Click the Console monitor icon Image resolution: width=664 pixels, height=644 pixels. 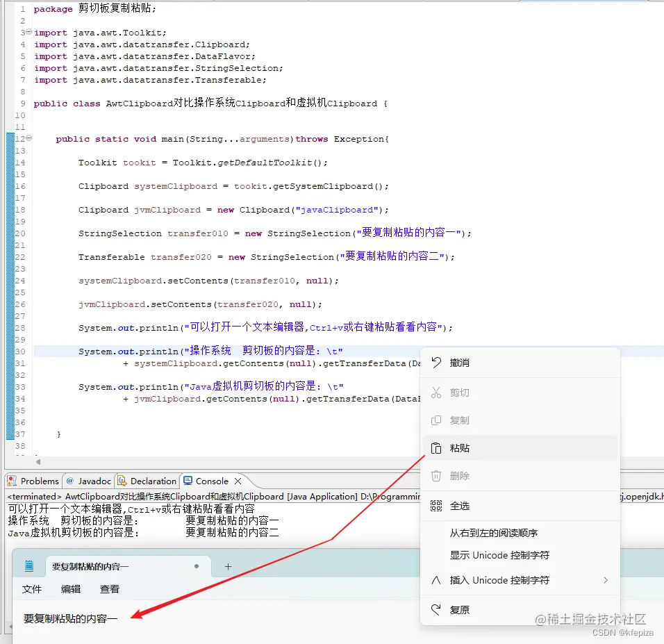coord(188,481)
